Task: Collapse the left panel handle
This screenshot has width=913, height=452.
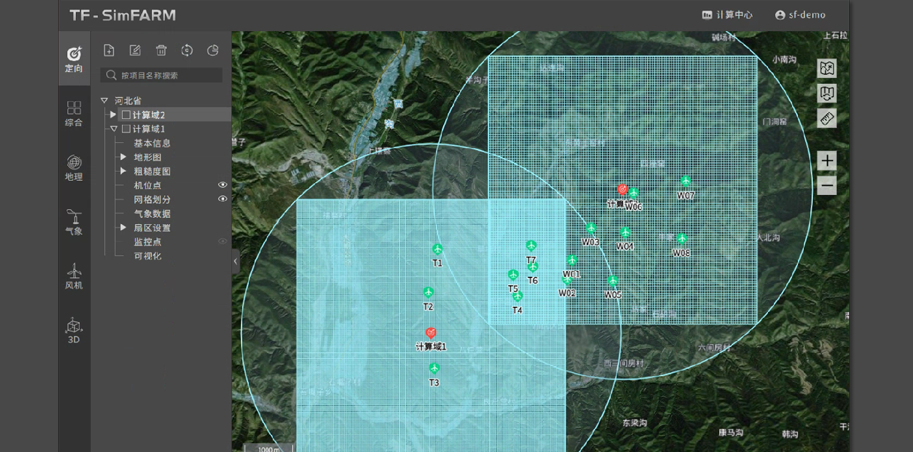Action: [x=235, y=262]
